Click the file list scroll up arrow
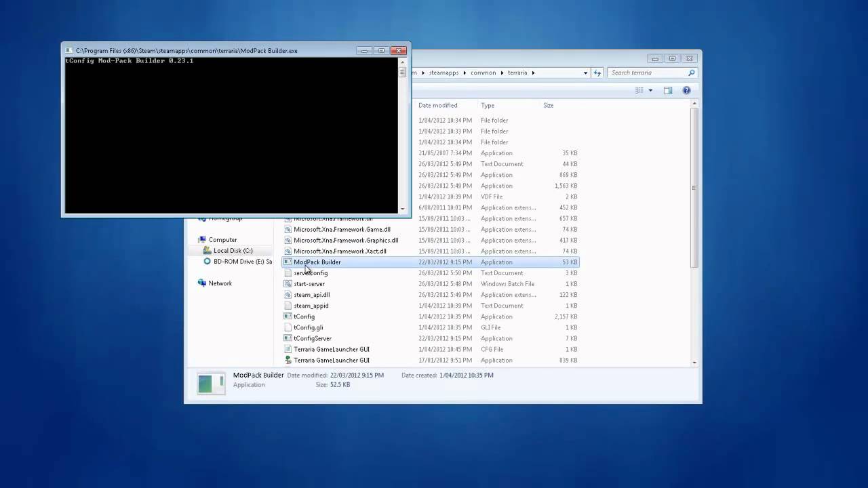 [x=694, y=104]
